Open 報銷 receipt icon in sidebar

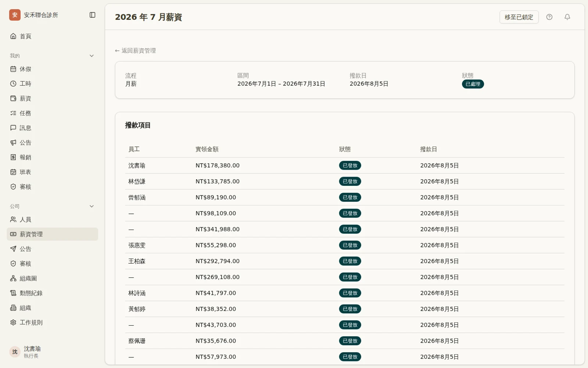pyautogui.click(x=13, y=157)
